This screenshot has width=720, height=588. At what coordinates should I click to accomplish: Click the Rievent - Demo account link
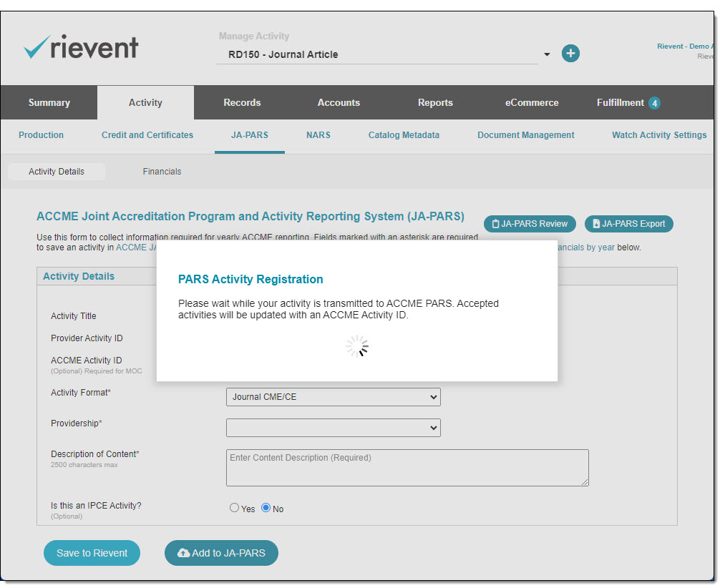tap(685, 46)
